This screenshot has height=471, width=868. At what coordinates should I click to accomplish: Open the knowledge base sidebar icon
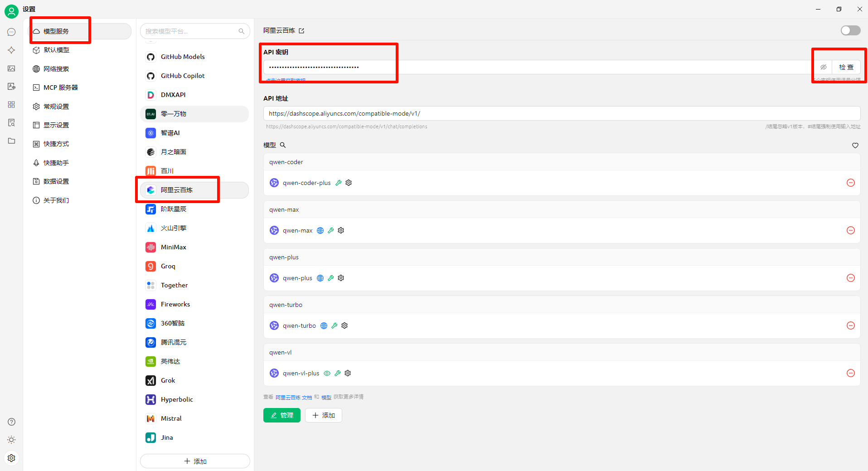[x=11, y=123]
